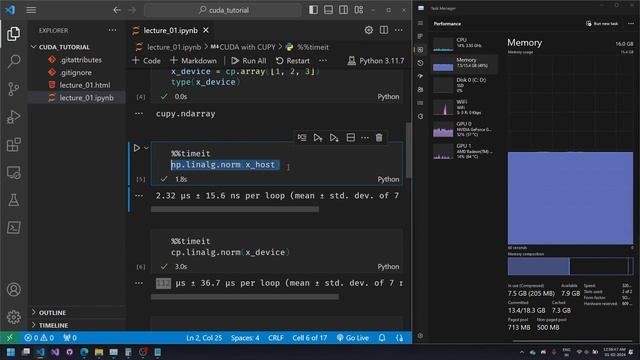The image size is (640, 360).
Task: Click horizontal scrollbar under cell 5 output
Action: point(235,209)
